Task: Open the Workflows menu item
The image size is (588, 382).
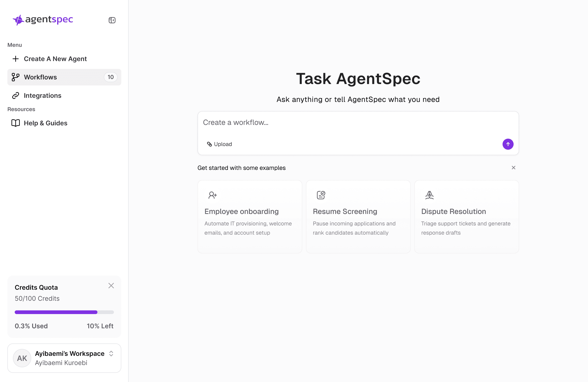Action: click(40, 77)
